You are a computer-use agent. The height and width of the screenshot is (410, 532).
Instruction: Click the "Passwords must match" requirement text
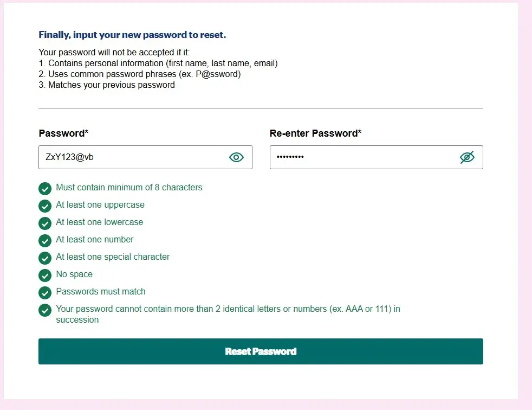click(101, 292)
